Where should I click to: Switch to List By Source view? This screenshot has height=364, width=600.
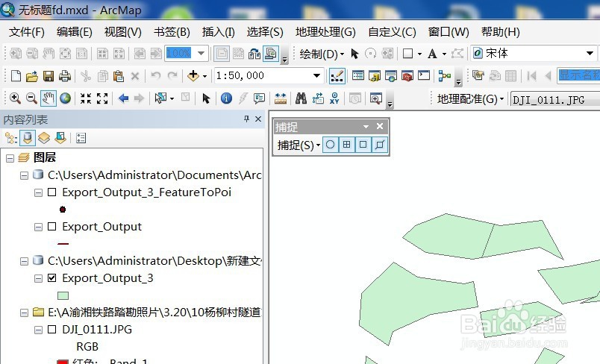click(x=28, y=138)
